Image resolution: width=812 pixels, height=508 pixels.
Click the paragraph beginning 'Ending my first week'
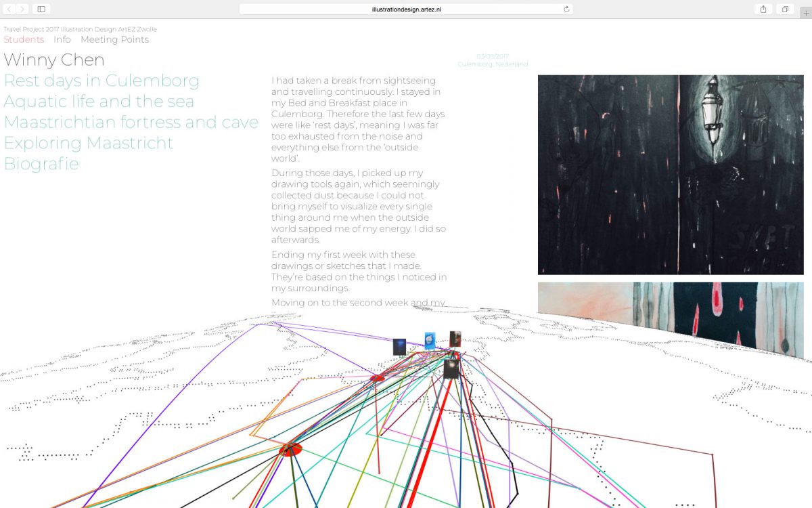click(x=359, y=272)
